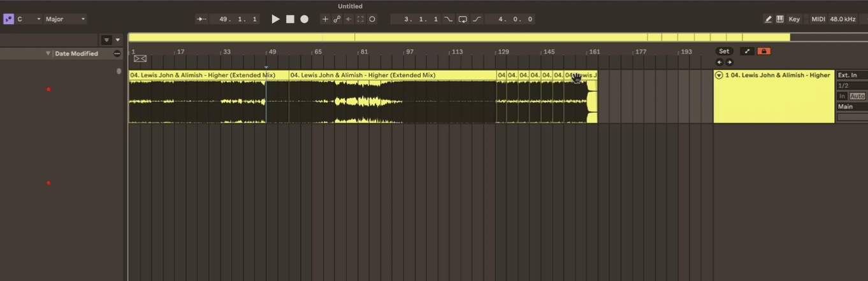The width and height of the screenshot is (868, 281).
Task: Arm the Arrangement Record button
Action: [x=305, y=19]
